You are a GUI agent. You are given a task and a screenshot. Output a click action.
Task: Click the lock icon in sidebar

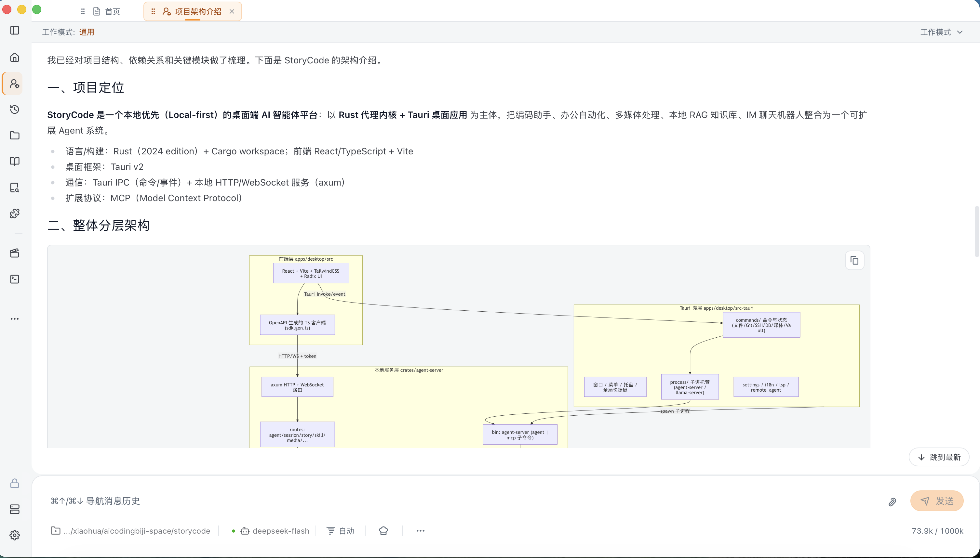coord(15,483)
